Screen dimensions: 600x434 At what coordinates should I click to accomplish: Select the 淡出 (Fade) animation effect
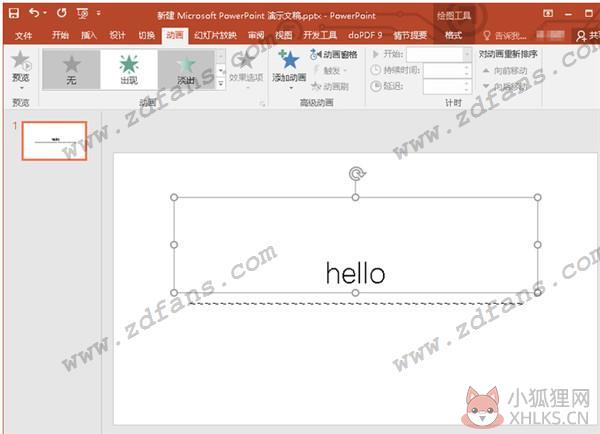tap(186, 70)
